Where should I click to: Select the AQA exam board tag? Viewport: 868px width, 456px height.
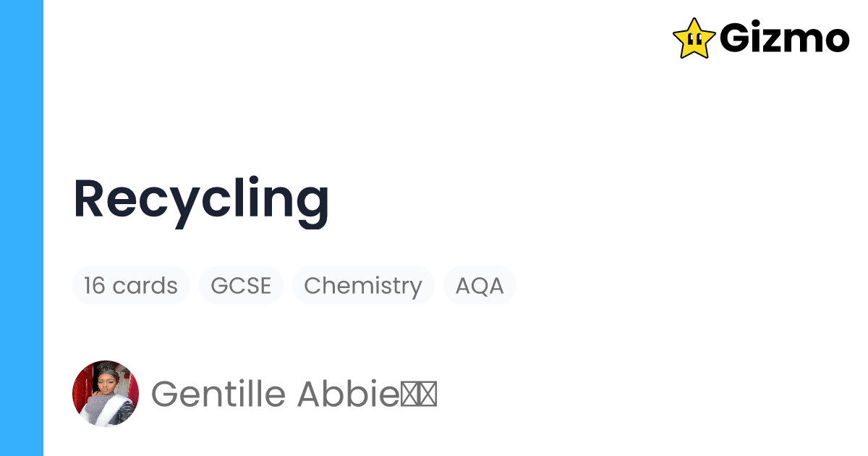[x=480, y=285]
